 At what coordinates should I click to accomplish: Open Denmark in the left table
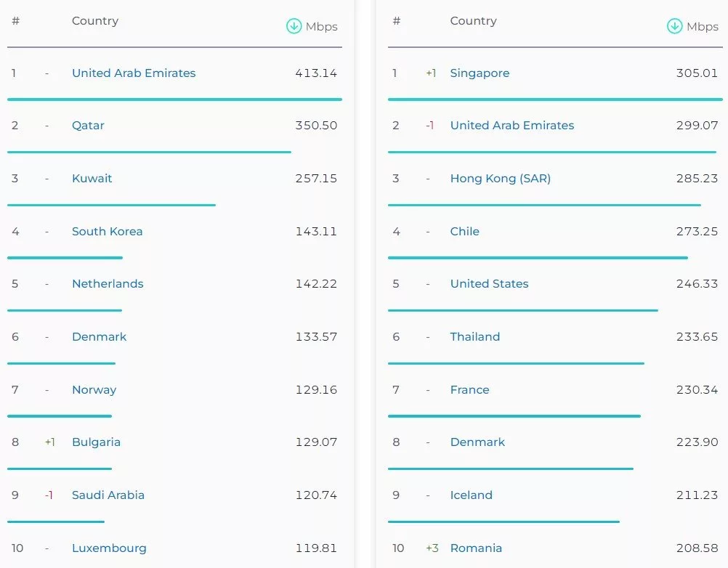coord(99,337)
